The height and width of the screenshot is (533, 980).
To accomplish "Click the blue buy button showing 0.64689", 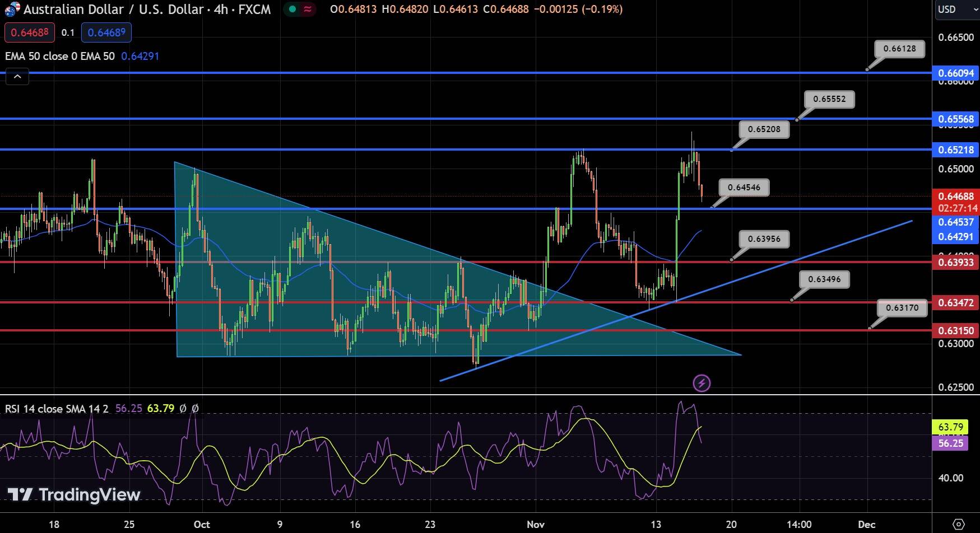I will click(x=106, y=32).
